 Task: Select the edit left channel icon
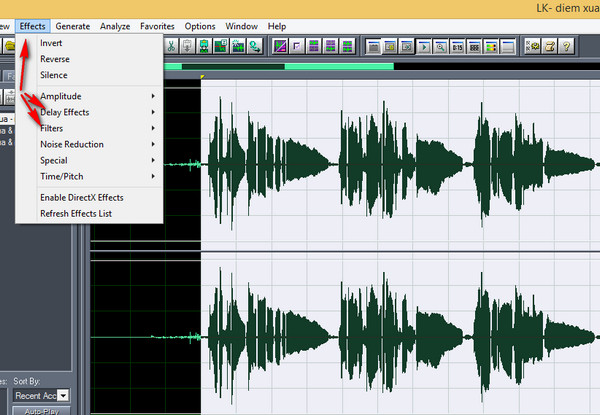[x=314, y=47]
